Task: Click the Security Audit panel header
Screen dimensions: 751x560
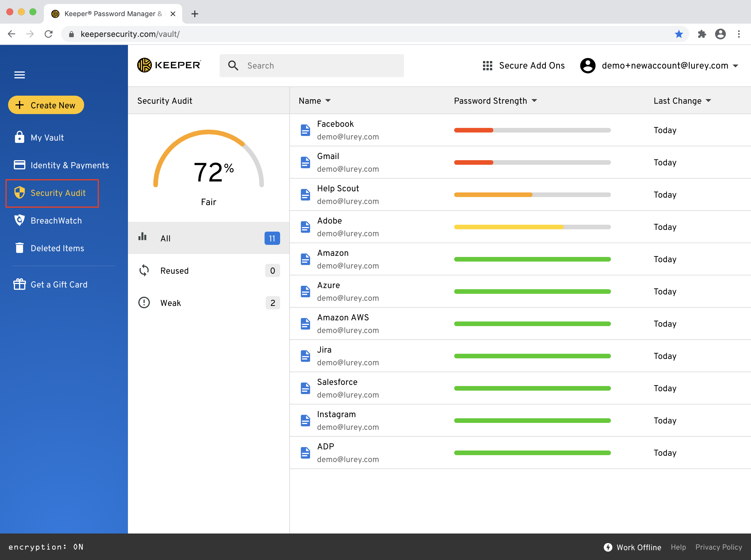Action: pyautogui.click(x=209, y=101)
